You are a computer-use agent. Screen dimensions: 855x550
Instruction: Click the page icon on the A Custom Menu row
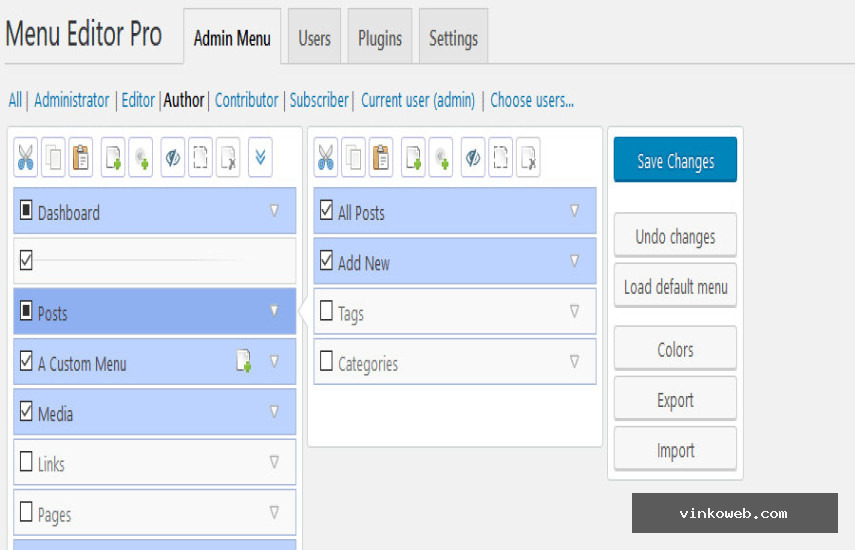pyautogui.click(x=244, y=361)
